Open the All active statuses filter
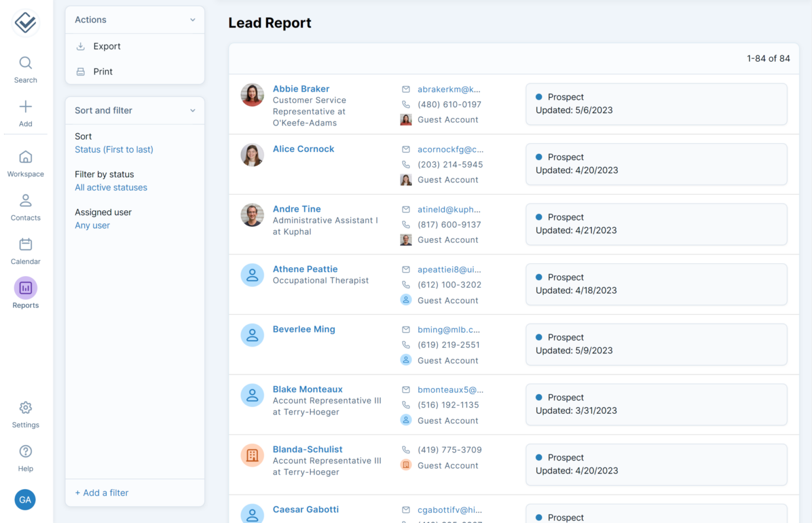 point(110,187)
